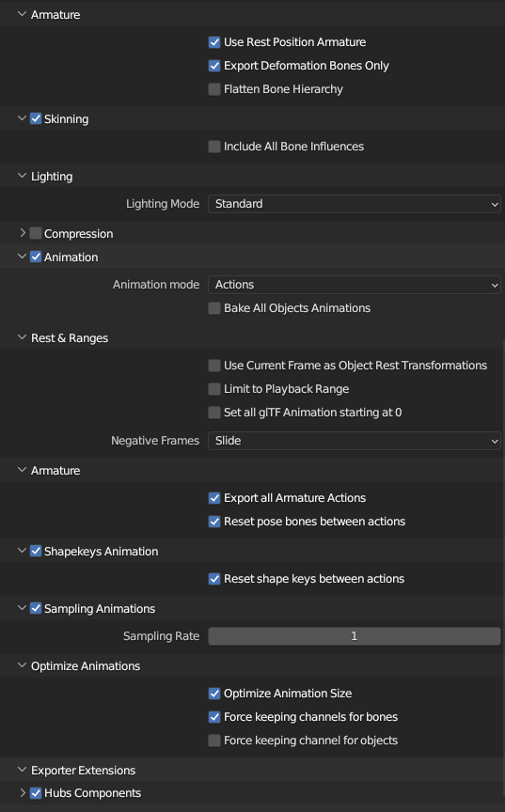This screenshot has height=812, width=505.
Task: Enable Force keeping channel for objects
Action: point(214,741)
